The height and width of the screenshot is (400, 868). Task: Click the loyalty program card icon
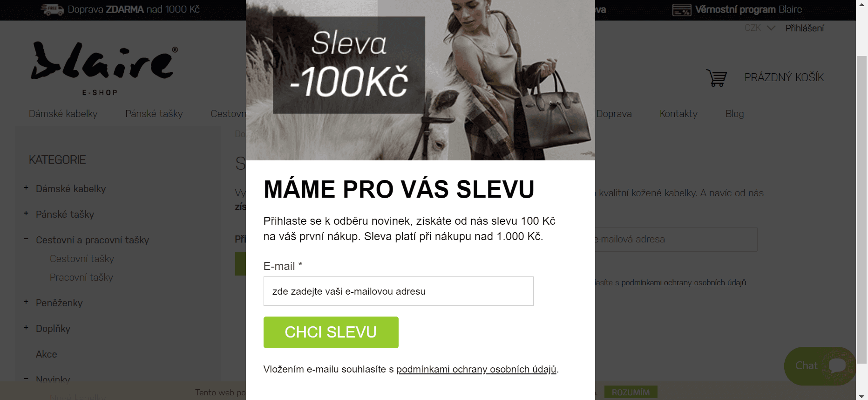click(x=682, y=10)
